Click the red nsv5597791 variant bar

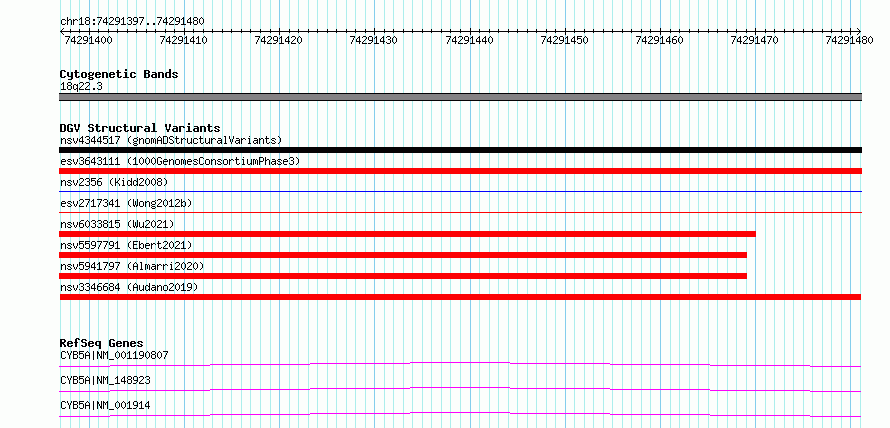(x=403, y=255)
